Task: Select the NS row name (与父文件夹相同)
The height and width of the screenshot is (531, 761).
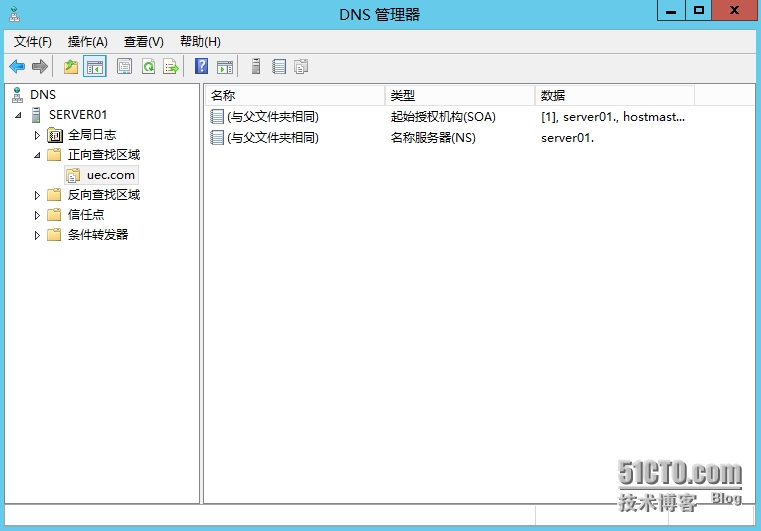Action: point(273,137)
